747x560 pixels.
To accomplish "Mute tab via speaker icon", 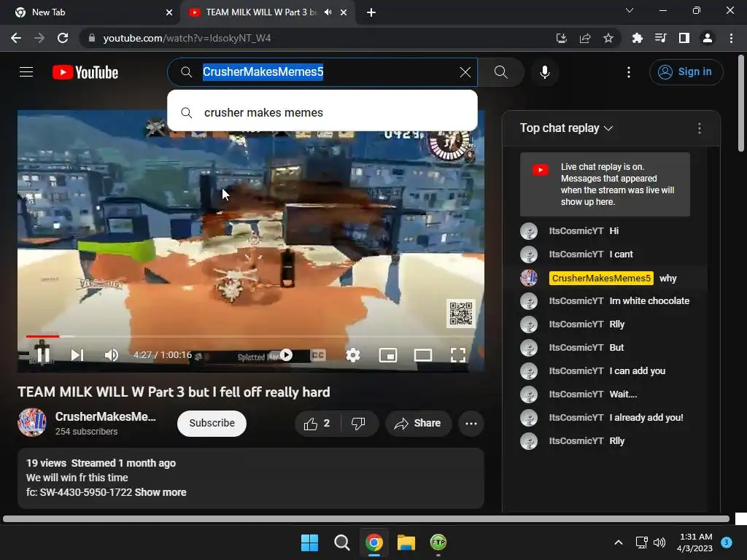I will (x=328, y=12).
